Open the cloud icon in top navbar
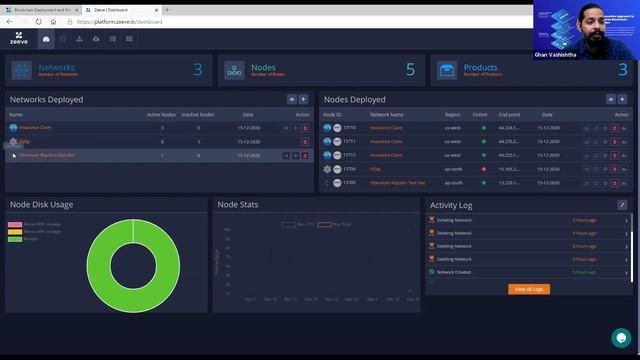The height and width of the screenshot is (360, 640). tap(96, 39)
